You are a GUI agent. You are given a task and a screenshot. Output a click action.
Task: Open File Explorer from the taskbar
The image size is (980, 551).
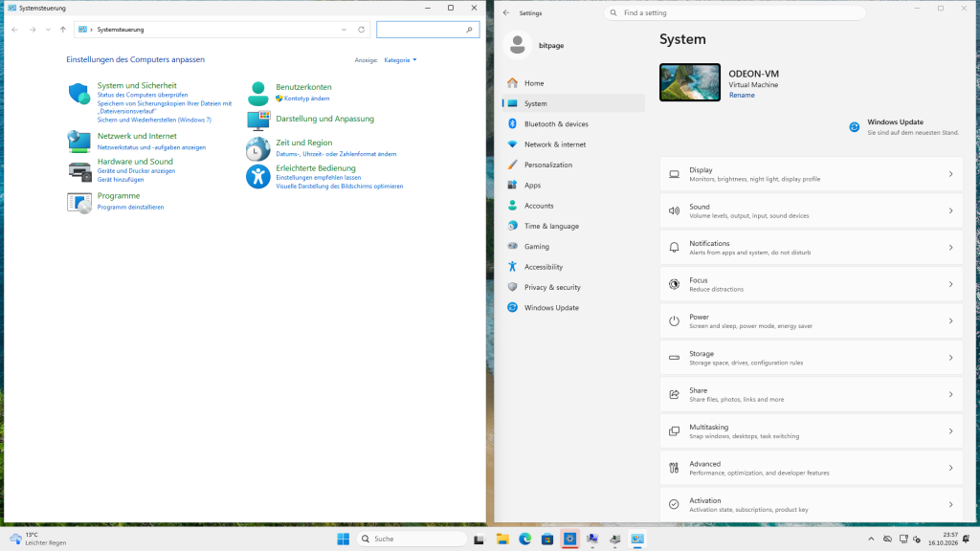pos(502,540)
